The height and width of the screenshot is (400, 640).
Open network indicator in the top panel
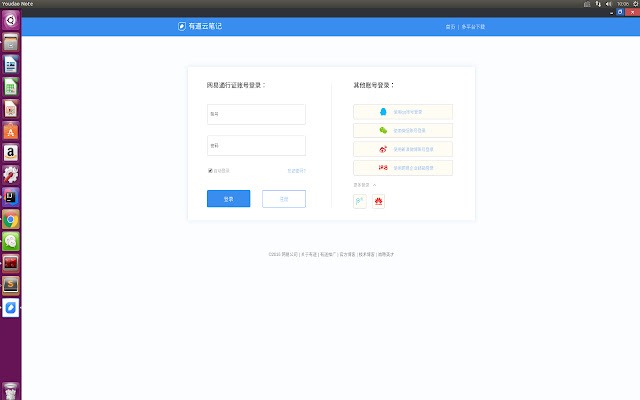click(598, 4)
